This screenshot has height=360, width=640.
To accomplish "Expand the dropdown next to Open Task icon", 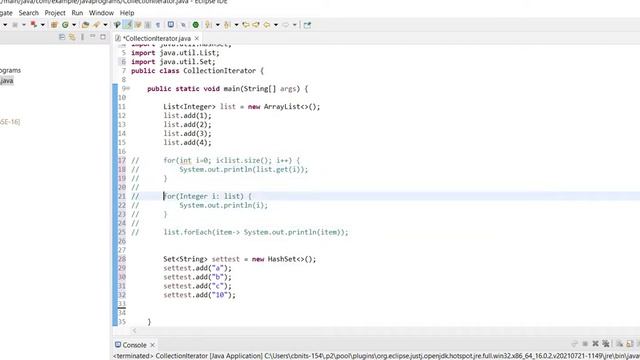I will tap(105, 25).
